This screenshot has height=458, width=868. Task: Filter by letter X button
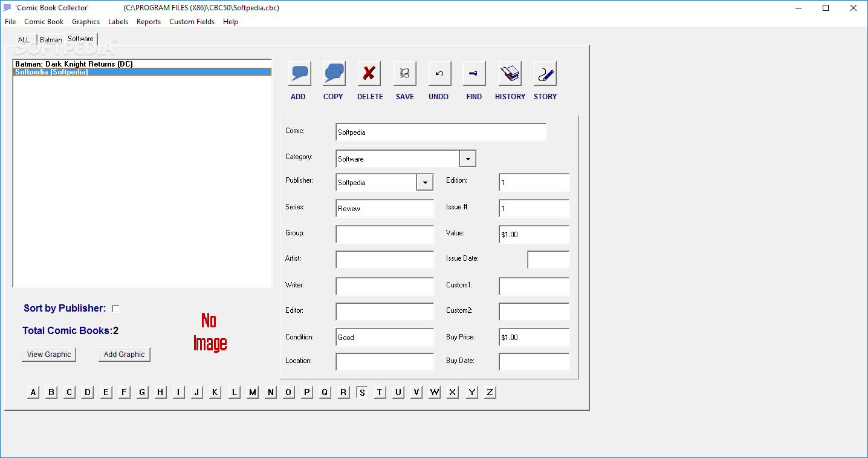pos(453,392)
